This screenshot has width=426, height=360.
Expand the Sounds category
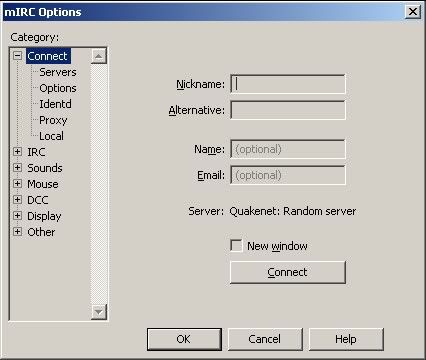point(17,168)
